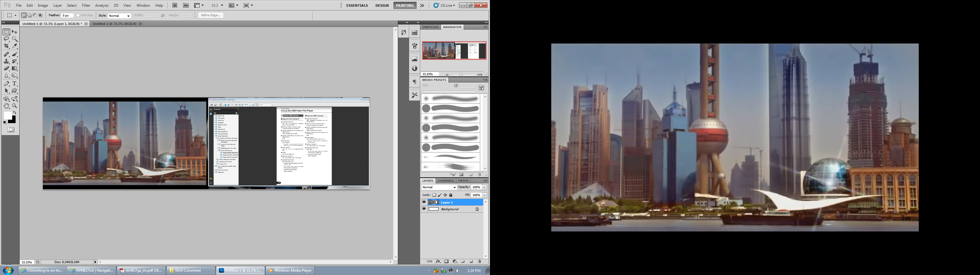
Task: Expand the layer Opacity slider arrow
Action: pyautogui.click(x=484, y=187)
